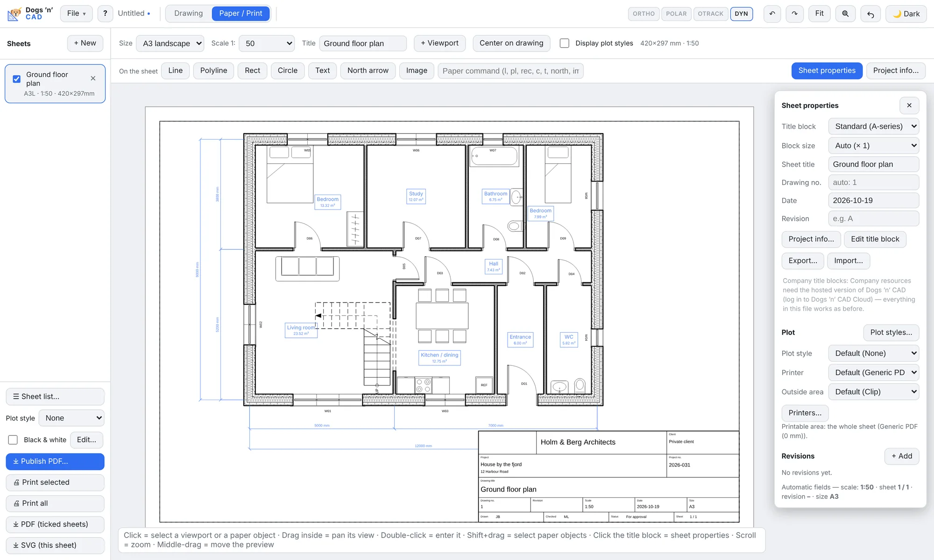Switch to Dark theme with moon icon

point(906,14)
